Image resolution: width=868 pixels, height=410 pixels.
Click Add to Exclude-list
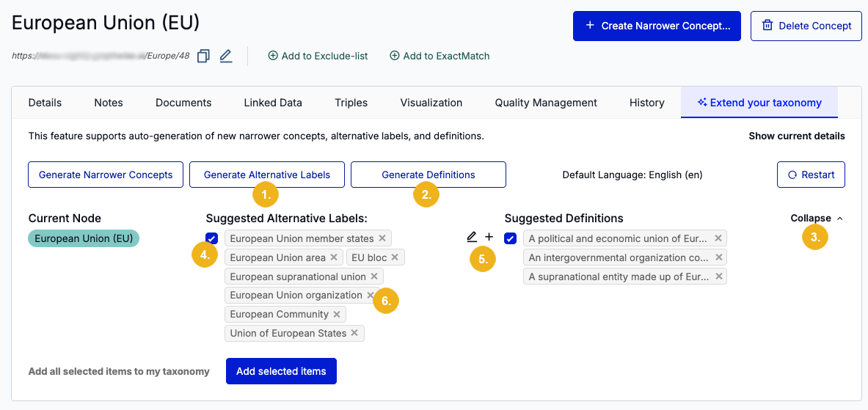[x=318, y=56]
